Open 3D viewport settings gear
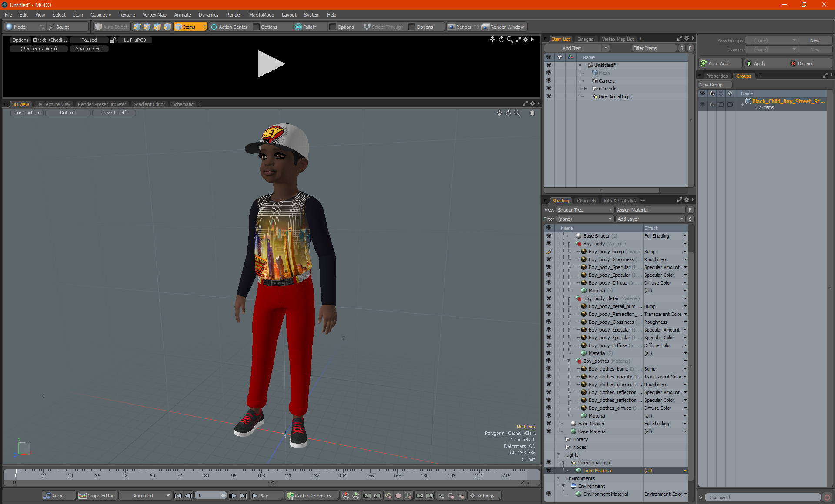 click(532, 113)
